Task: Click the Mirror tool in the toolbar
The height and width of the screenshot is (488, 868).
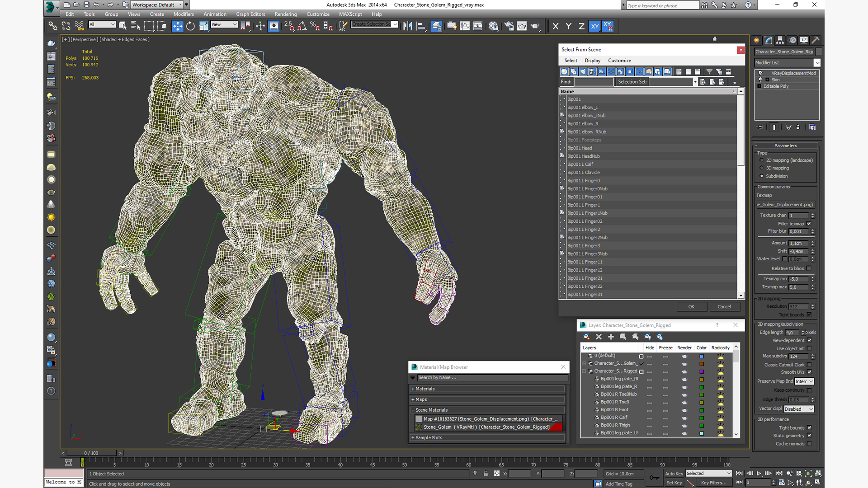Action: 408,26
